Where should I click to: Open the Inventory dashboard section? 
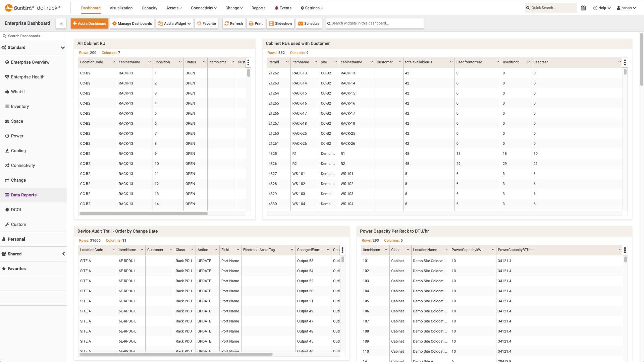(20, 106)
